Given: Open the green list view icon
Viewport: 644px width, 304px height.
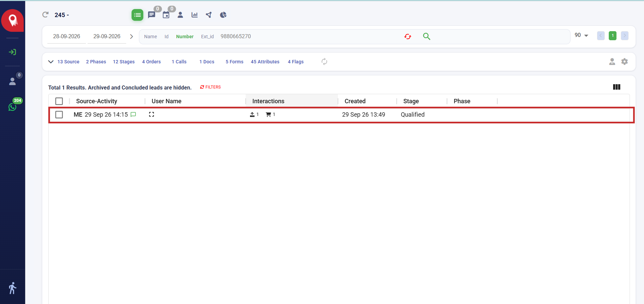Looking at the screenshot, I should point(137,15).
